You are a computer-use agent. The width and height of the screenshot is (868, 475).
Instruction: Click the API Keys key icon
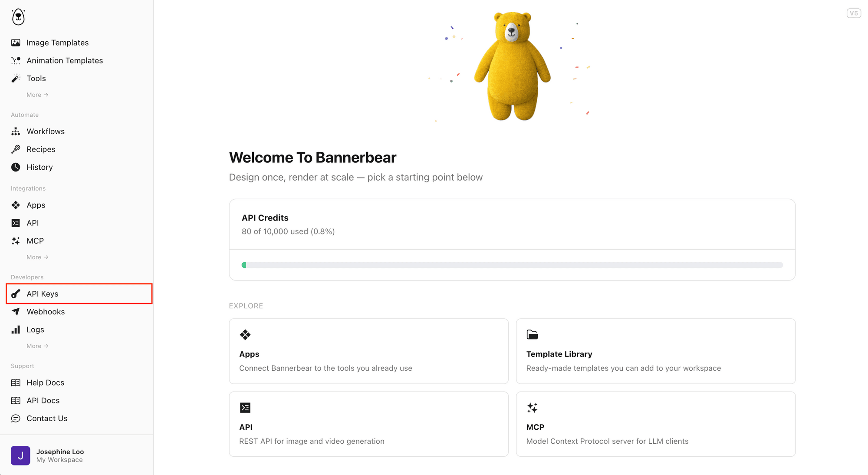point(16,294)
